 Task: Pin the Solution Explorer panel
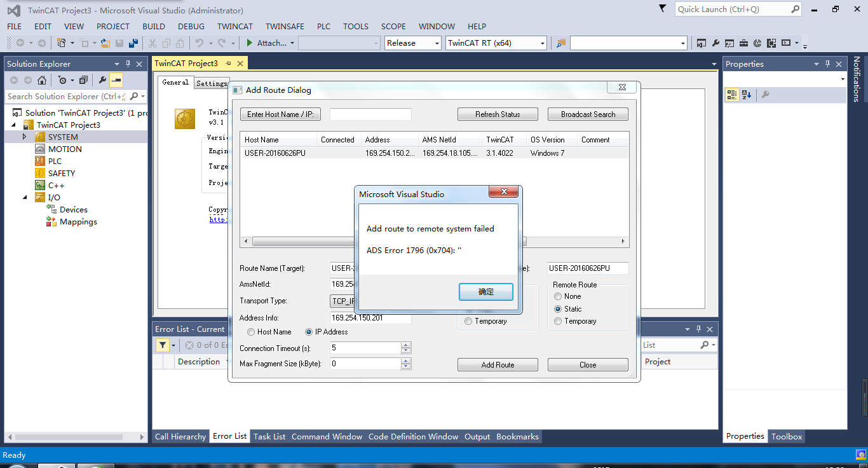(128, 64)
